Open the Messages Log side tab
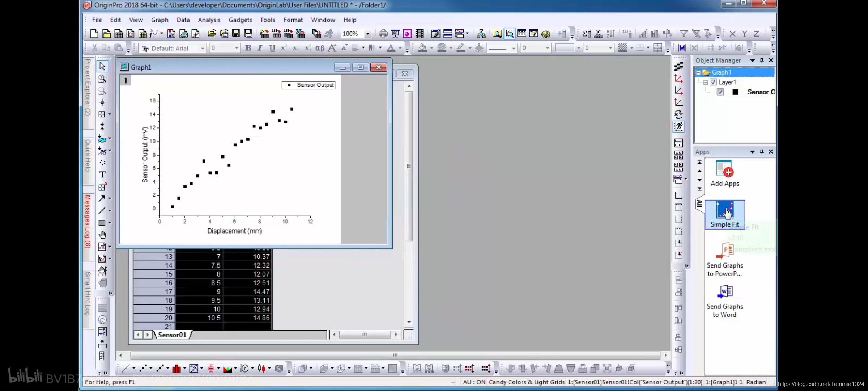Screen dimensions: 868x391 (x=88, y=222)
